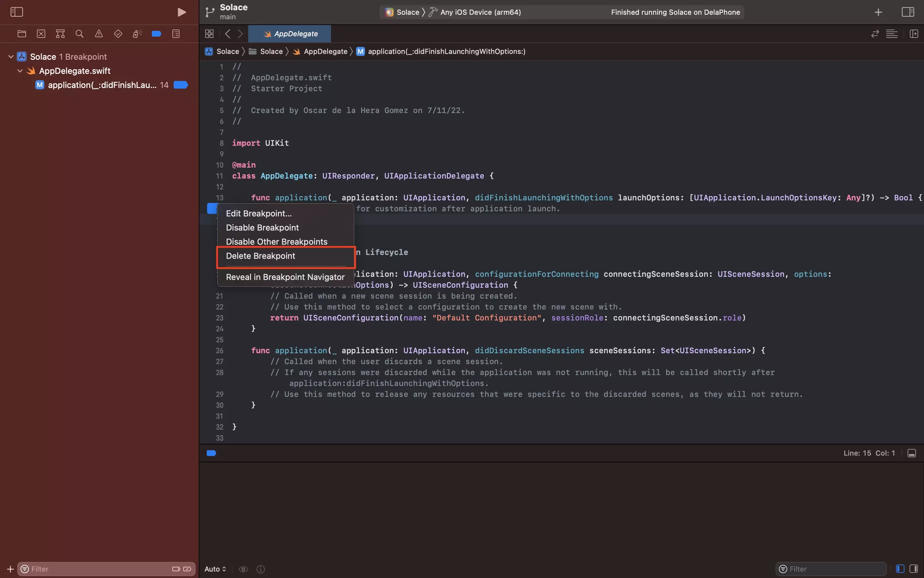The width and height of the screenshot is (924, 578).
Task: Collapse the Solace project tree item
Action: [11, 56]
